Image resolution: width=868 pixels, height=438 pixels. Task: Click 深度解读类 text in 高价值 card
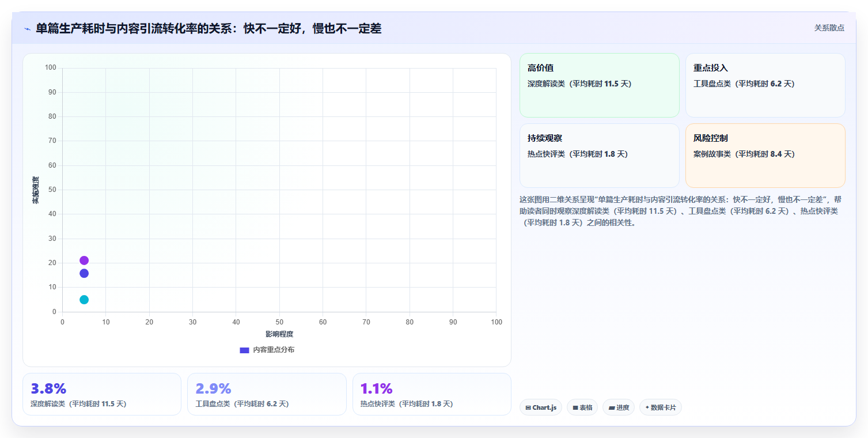(579, 84)
